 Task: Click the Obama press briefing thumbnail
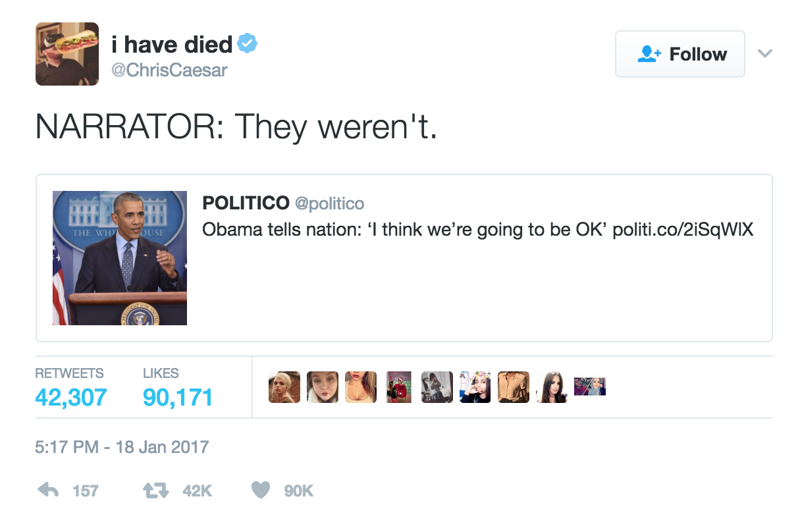point(120,258)
